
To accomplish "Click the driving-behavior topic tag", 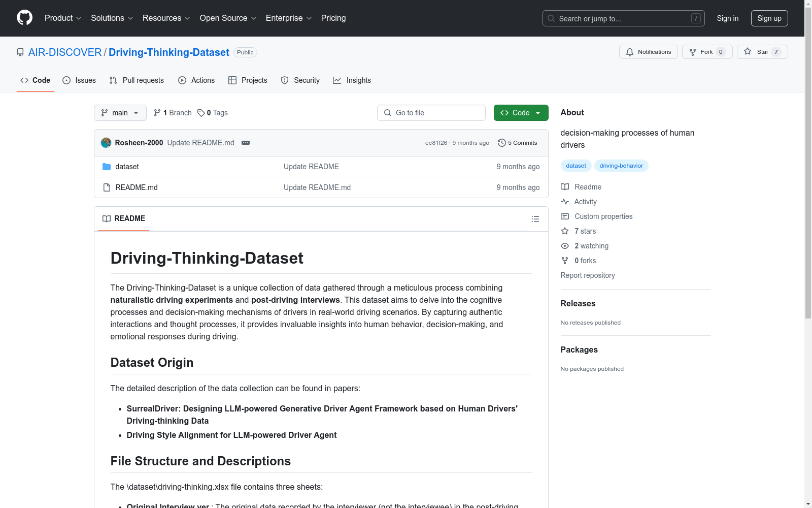I will (621, 166).
